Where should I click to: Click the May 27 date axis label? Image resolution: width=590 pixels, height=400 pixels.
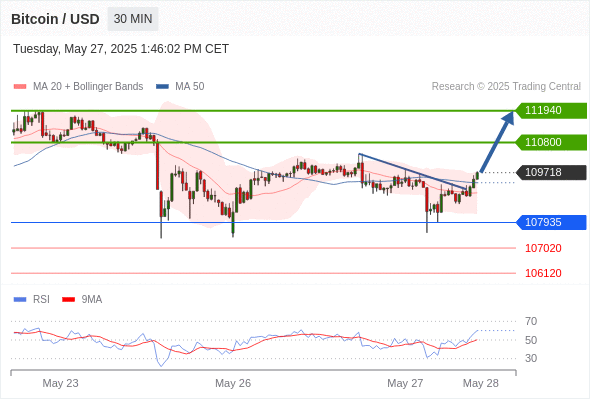pyautogui.click(x=405, y=383)
